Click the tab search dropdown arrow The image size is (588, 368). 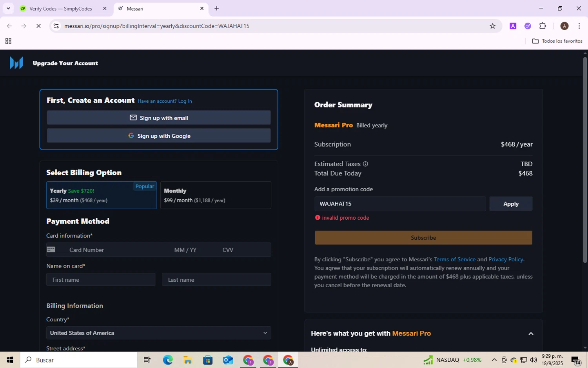click(x=8, y=8)
